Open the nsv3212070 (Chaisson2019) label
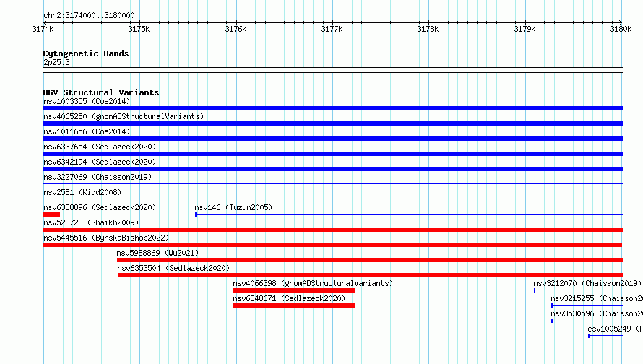Screen dimensions: 643x364 [x=587, y=283]
